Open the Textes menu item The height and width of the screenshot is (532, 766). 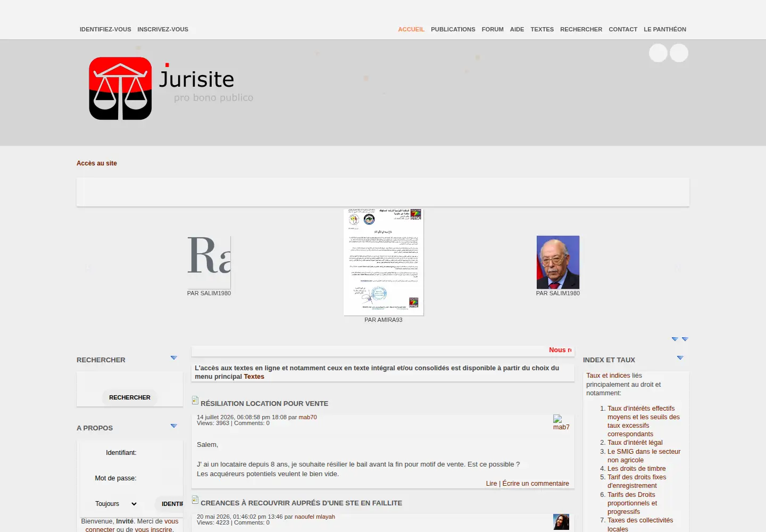pyautogui.click(x=542, y=29)
